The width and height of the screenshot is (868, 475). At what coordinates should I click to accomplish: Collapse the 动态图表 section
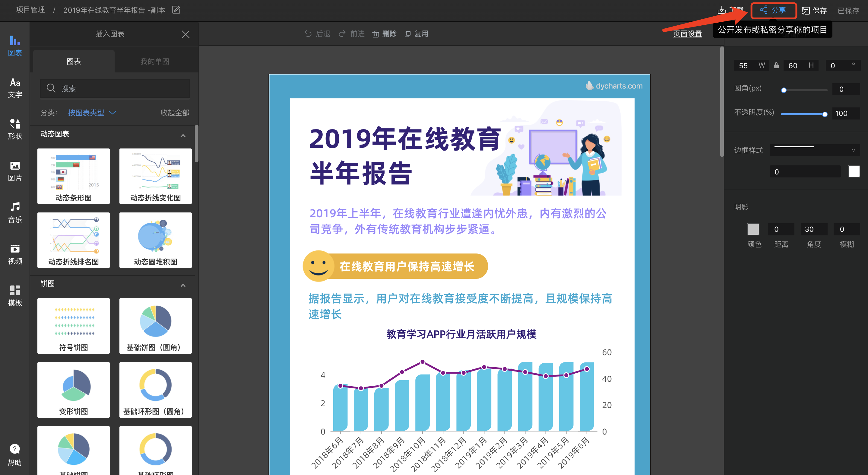tap(183, 135)
